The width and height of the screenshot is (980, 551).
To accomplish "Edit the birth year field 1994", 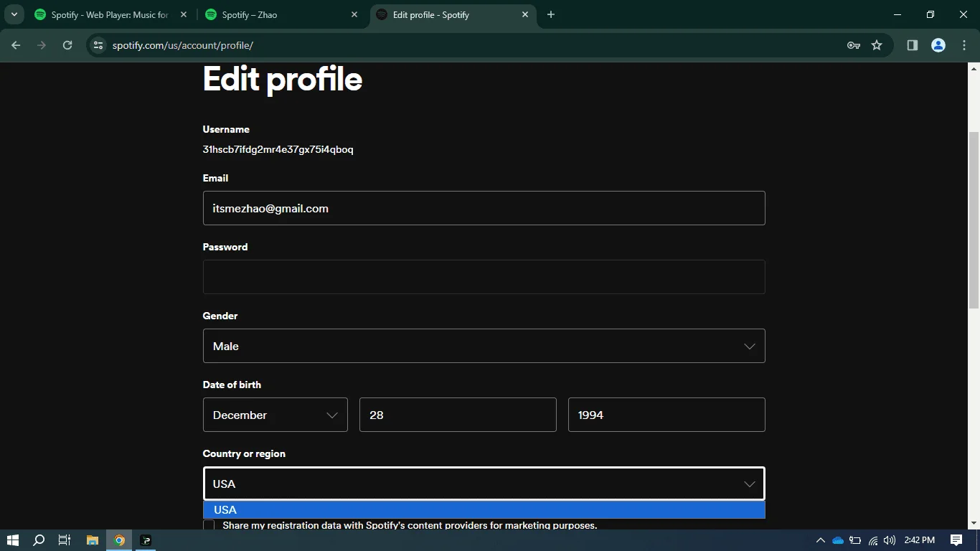I will [666, 415].
